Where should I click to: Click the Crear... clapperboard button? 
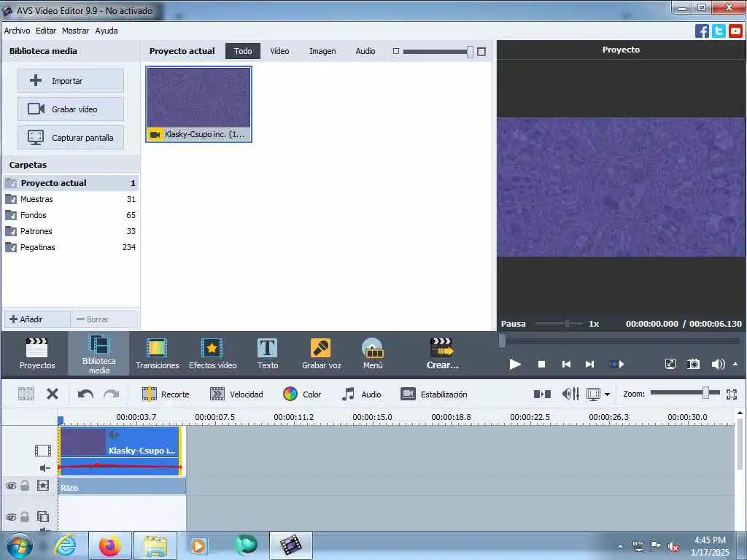click(x=442, y=354)
